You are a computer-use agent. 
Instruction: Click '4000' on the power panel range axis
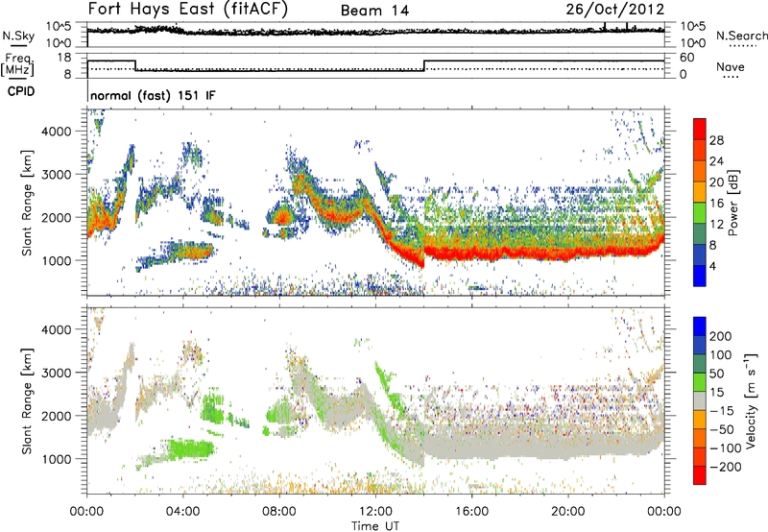(x=56, y=132)
